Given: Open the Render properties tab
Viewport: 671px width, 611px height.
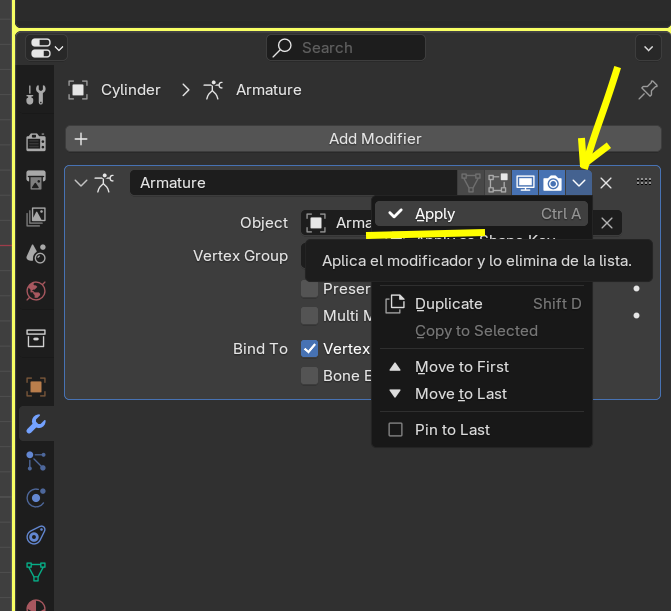Looking at the screenshot, I should pos(36,142).
